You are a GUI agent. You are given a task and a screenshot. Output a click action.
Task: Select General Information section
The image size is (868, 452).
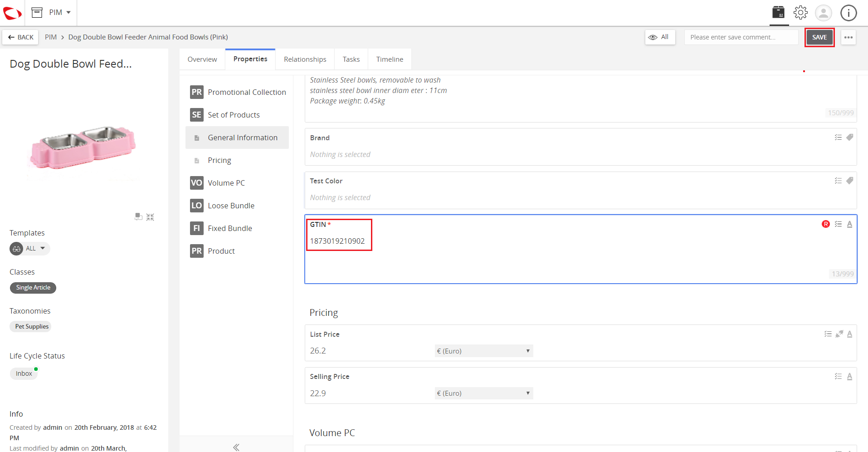pos(237,138)
